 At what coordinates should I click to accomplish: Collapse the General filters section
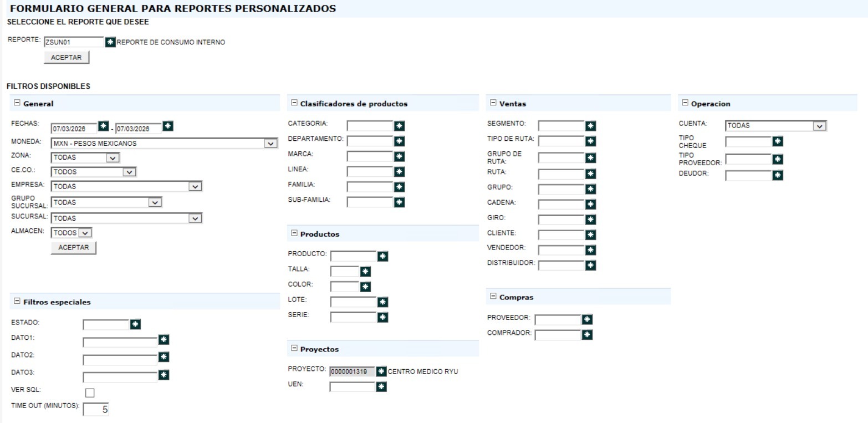(x=17, y=103)
